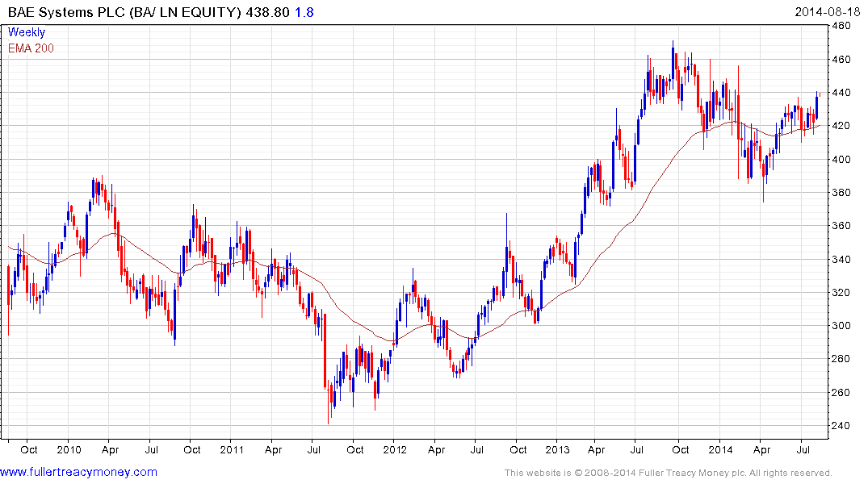Select the 2013 year marker on time axis
The height and width of the screenshot is (484, 868).
coord(557,449)
